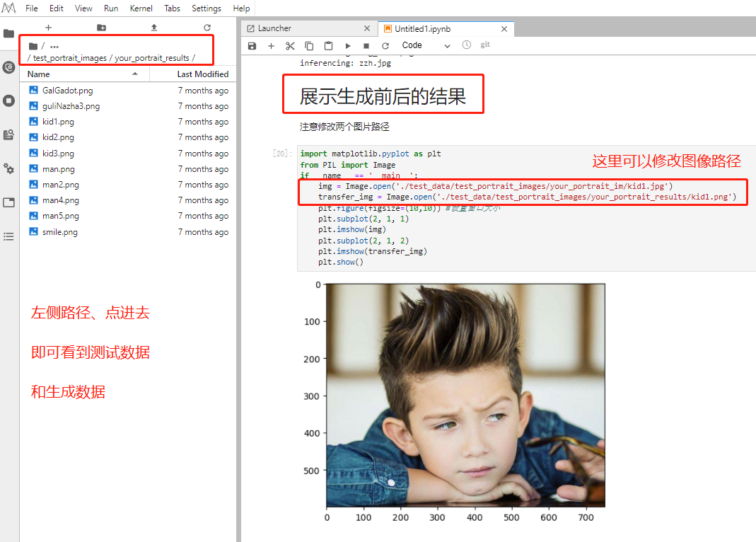This screenshot has height=542, width=756.
Task: Select smile.png in file list
Action: [128, 232]
